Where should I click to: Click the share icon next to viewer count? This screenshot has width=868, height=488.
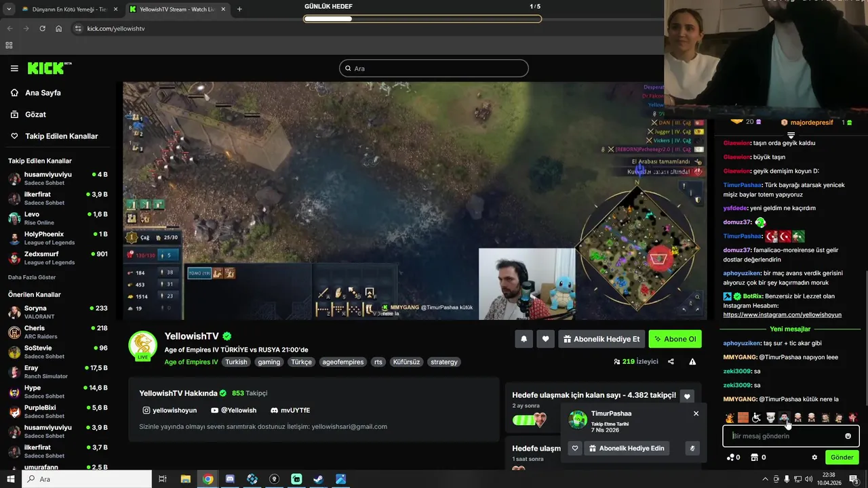[x=671, y=362]
